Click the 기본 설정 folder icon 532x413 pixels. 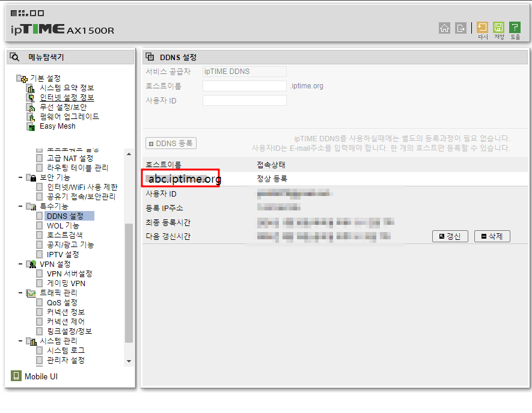click(22, 79)
